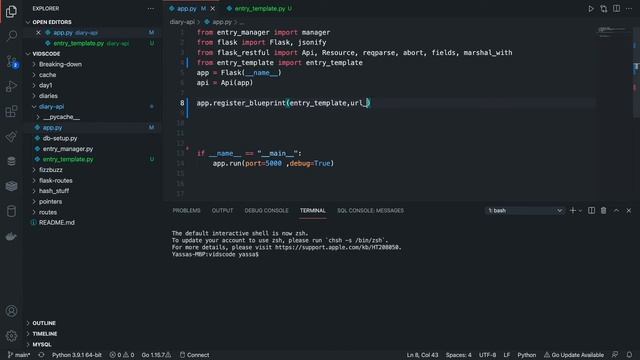Image resolution: width=640 pixels, height=360 pixels.
Task: Click the Python language mode selector
Action: click(x=527, y=355)
